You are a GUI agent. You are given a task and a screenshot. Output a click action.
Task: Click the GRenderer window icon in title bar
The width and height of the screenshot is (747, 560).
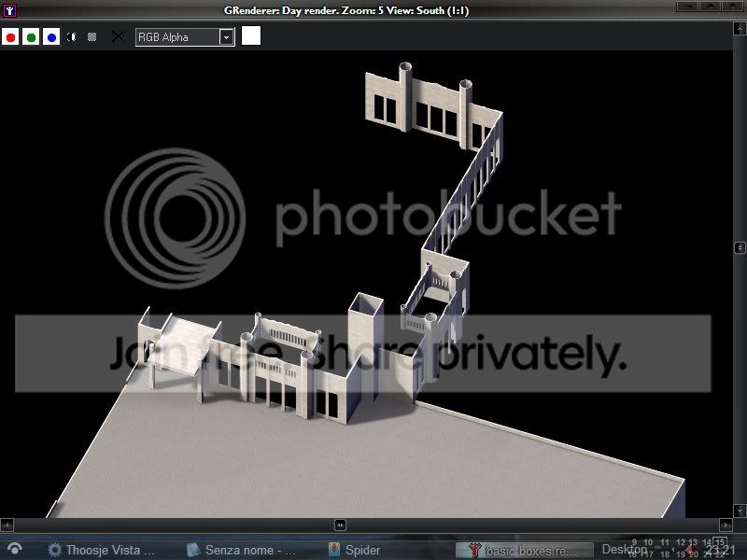pos(9,9)
